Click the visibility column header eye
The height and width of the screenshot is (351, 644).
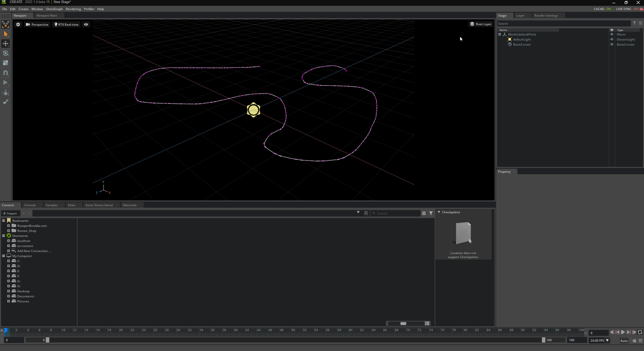tap(612, 30)
